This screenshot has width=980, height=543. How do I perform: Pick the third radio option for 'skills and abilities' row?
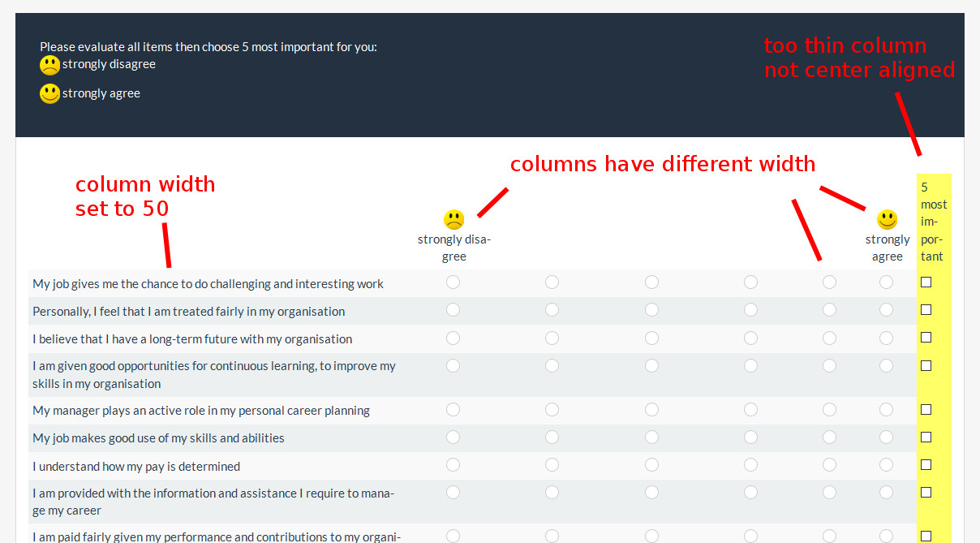click(x=651, y=437)
